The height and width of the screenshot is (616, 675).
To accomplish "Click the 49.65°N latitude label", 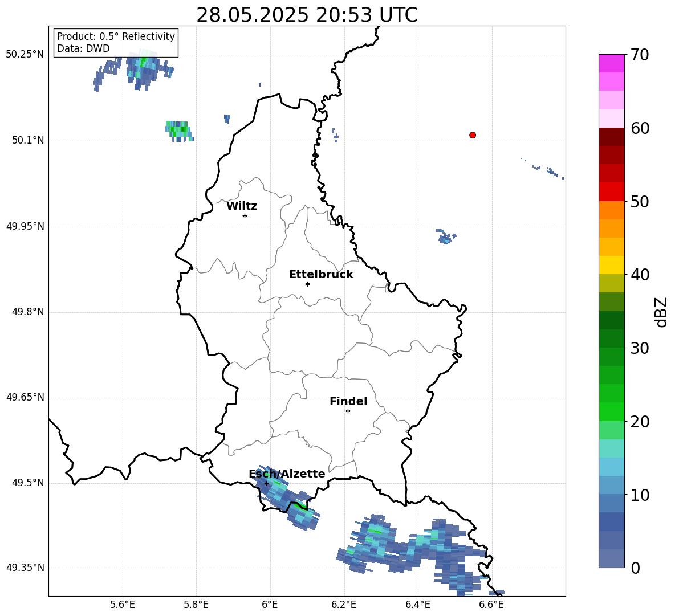I will 25,397.
